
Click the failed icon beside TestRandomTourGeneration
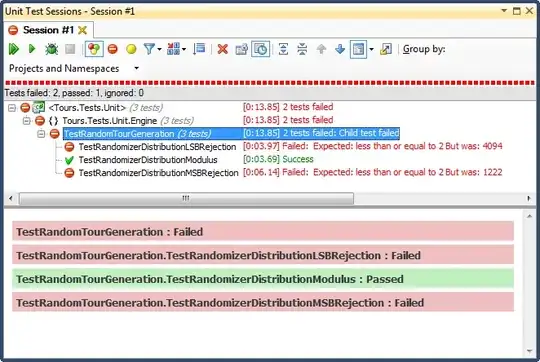click(x=54, y=134)
